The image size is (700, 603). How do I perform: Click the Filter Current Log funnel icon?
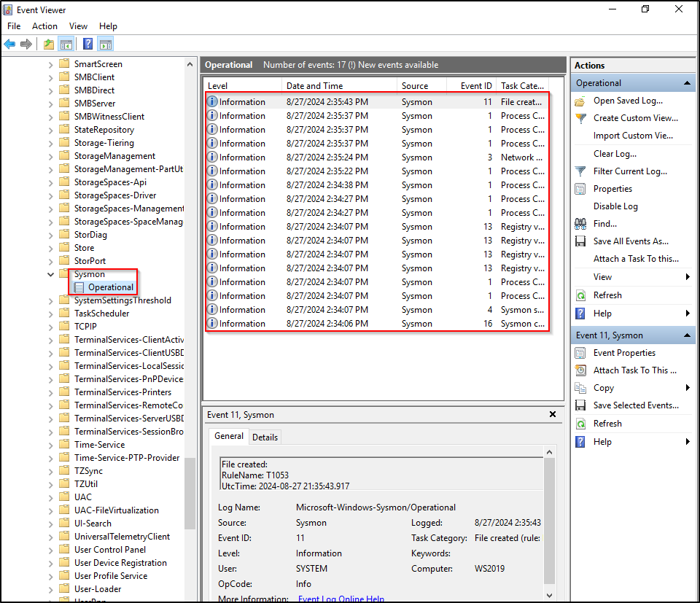580,171
